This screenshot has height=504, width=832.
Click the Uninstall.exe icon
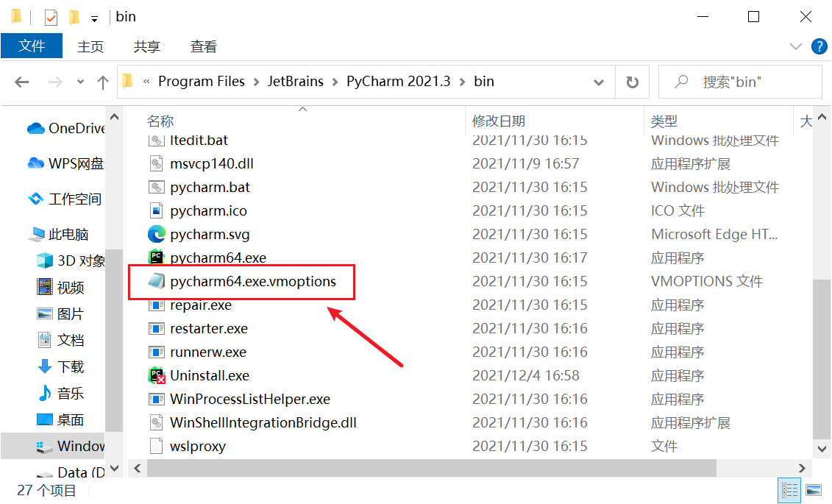(156, 375)
